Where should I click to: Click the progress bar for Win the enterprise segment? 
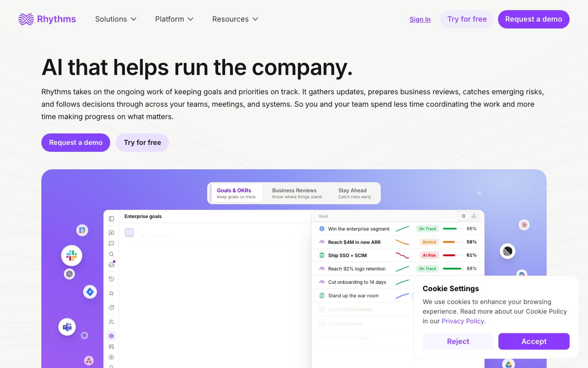pos(453,229)
